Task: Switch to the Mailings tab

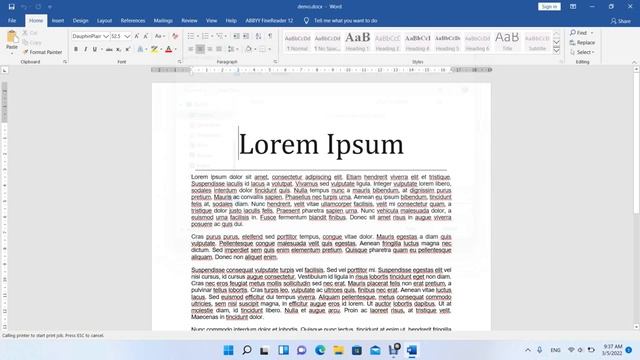Action: tap(163, 20)
